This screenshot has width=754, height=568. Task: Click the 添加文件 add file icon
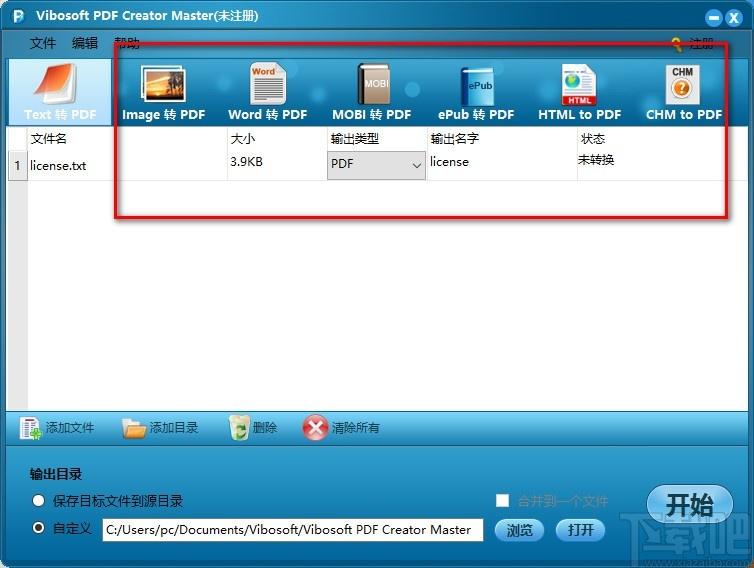tap(30, 428)
